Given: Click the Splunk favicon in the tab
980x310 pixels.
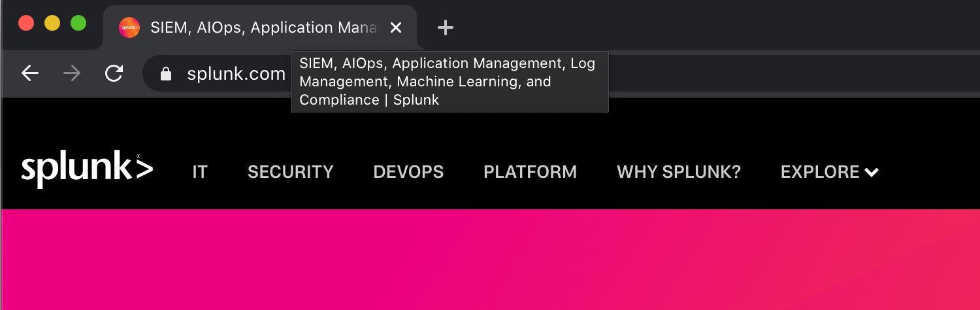Looking at the screenshot, I should click(x=129, y=27).
